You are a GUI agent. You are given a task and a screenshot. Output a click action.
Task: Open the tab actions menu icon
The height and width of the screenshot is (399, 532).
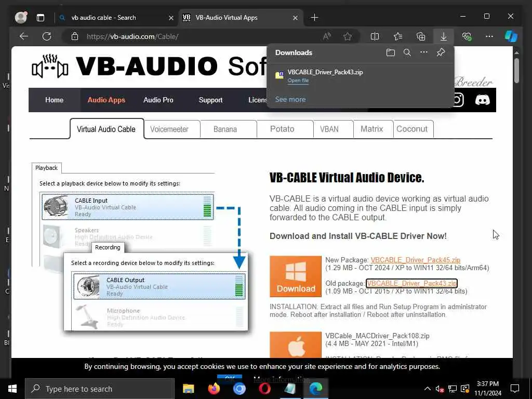(x=41, y=18)
